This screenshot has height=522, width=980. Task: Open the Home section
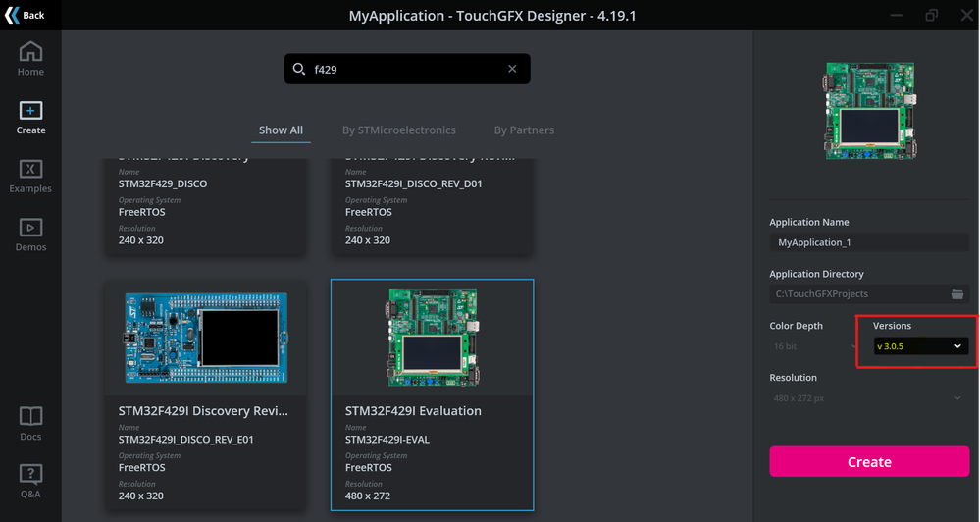click(30, 59)
